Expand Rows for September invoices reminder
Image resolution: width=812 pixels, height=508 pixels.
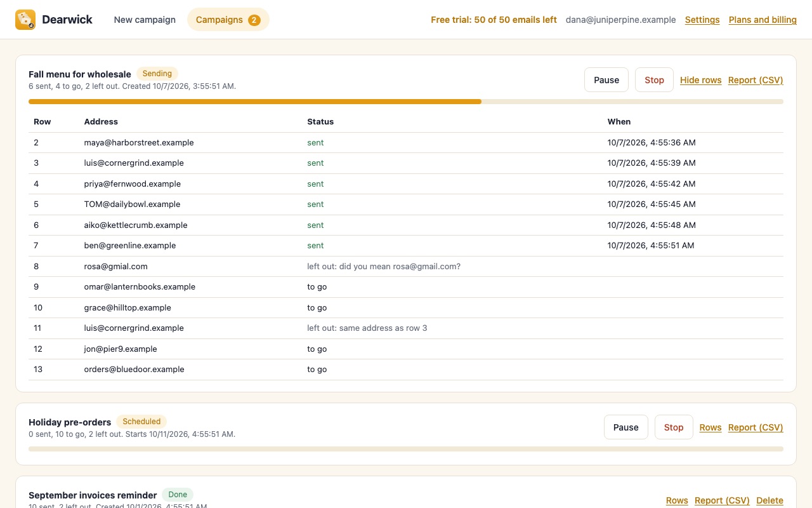click(677, 500)
